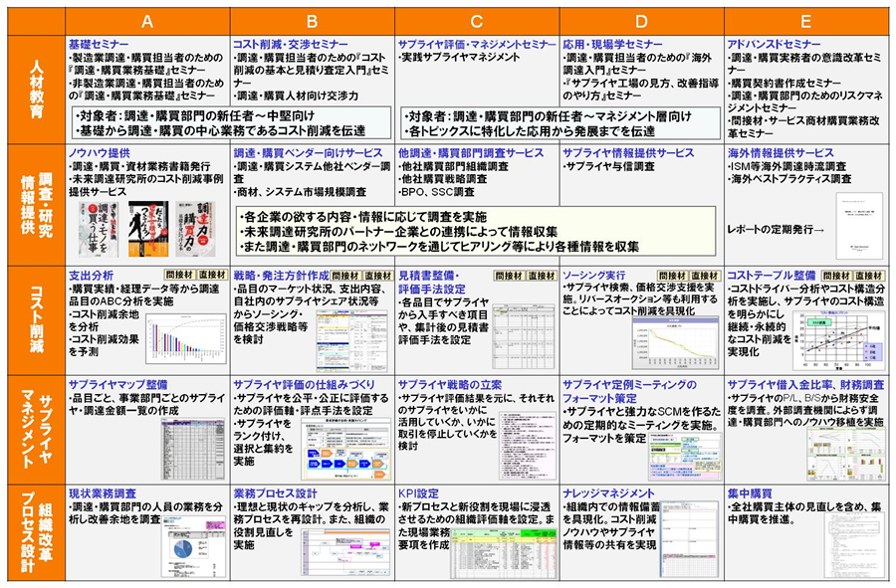Open the process flow diagram in 業務プロセス設計
Image resolution: width=896 pixels, height=588 pixels.
(x=346, y=554)
